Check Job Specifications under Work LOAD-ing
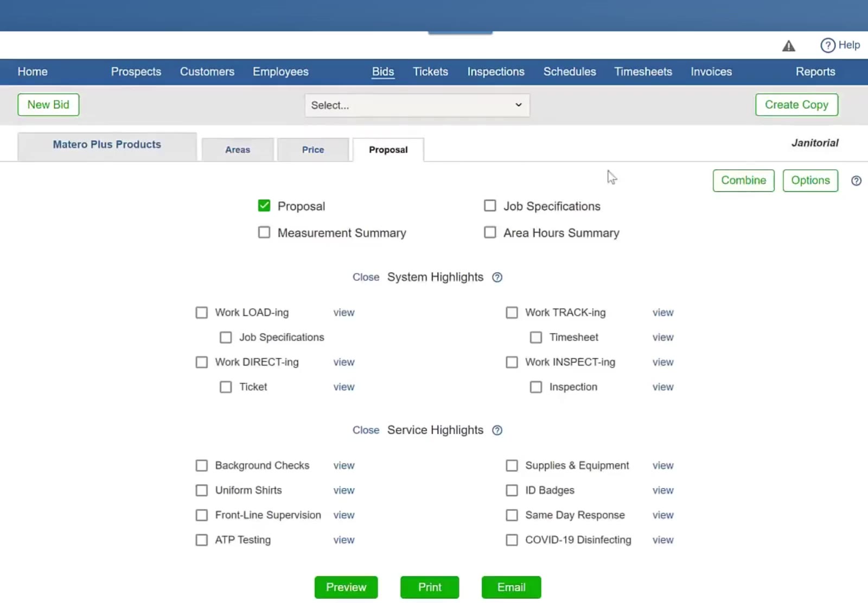The height and width of the screenshot is (603, 868). [226, 337]
